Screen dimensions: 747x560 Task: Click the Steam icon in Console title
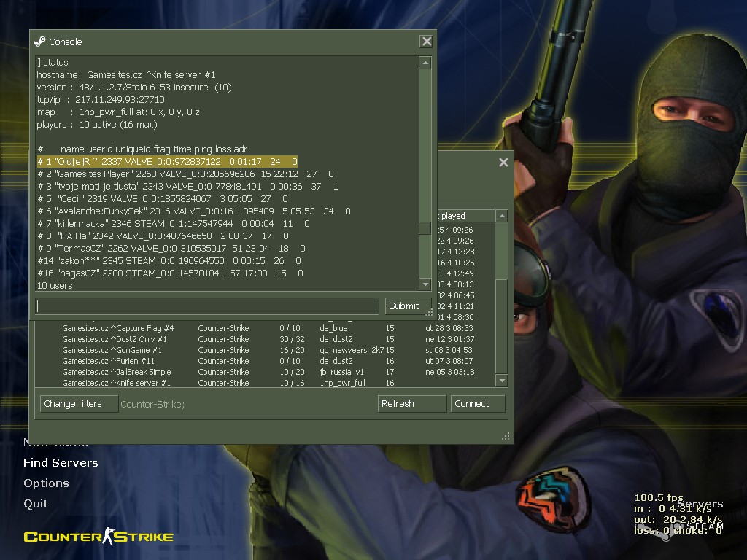point(40,42)
